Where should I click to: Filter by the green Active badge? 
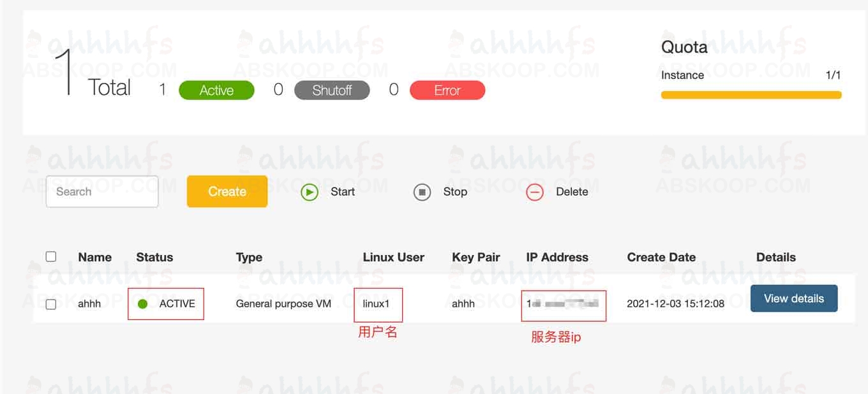coord(216,91)
